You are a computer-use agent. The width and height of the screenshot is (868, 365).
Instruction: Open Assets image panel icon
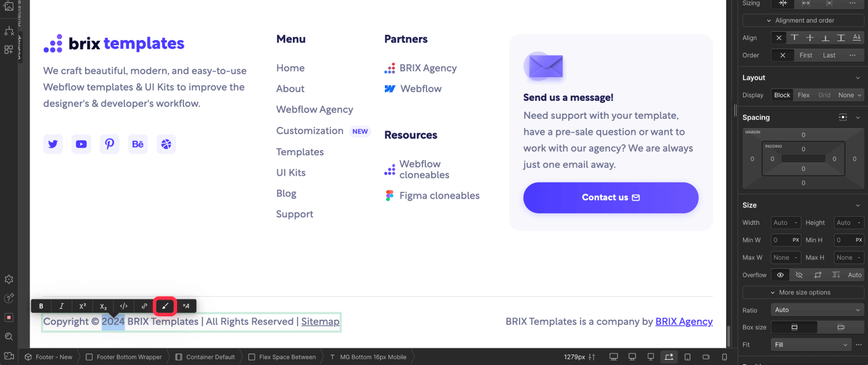coord(9,7)
